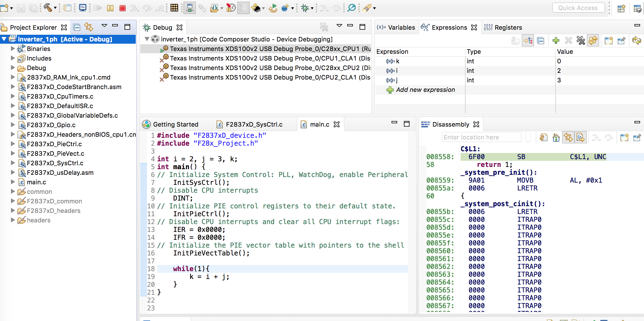Expand the Binaries node in Project Explorer
This screenshot has width=644, height=321.
(12, 48)
